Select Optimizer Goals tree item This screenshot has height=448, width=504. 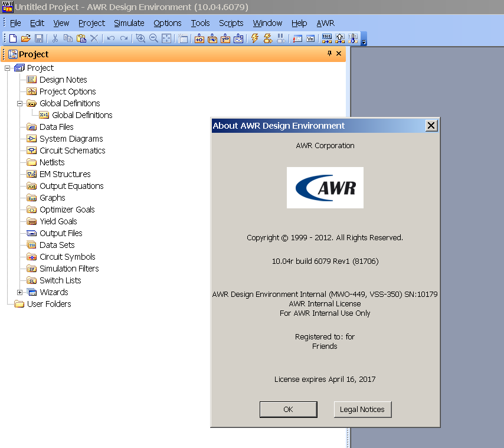[67, 210]
